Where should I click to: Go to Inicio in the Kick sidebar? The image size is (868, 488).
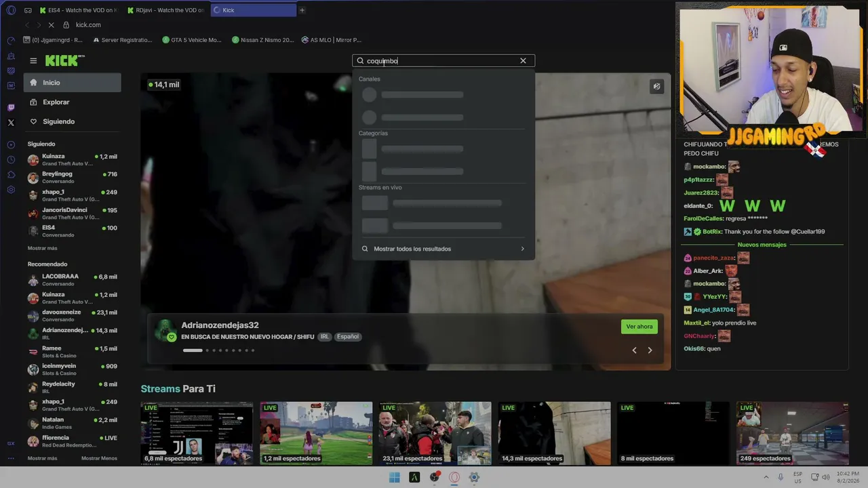point(73,83)
